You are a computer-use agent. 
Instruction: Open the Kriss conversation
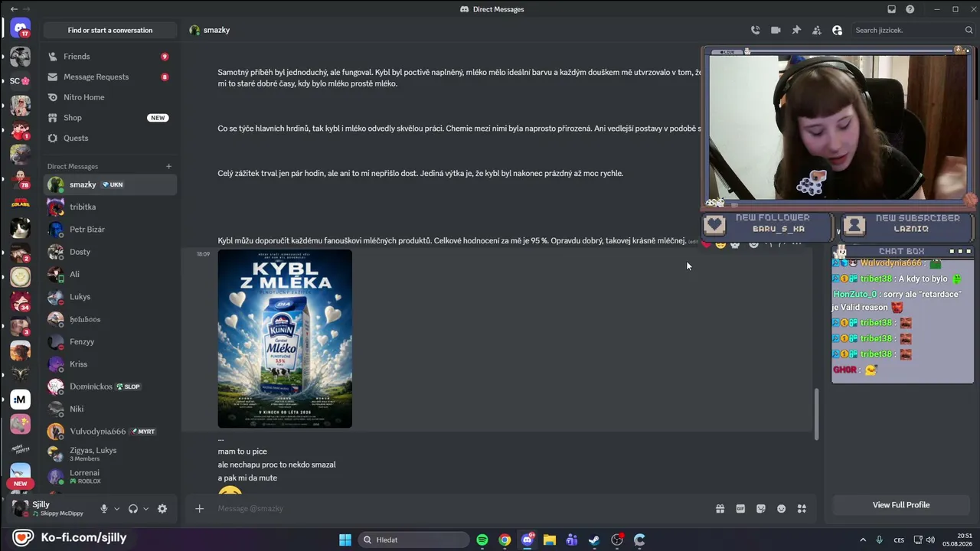pyautogui.click(x=109, y=364)
